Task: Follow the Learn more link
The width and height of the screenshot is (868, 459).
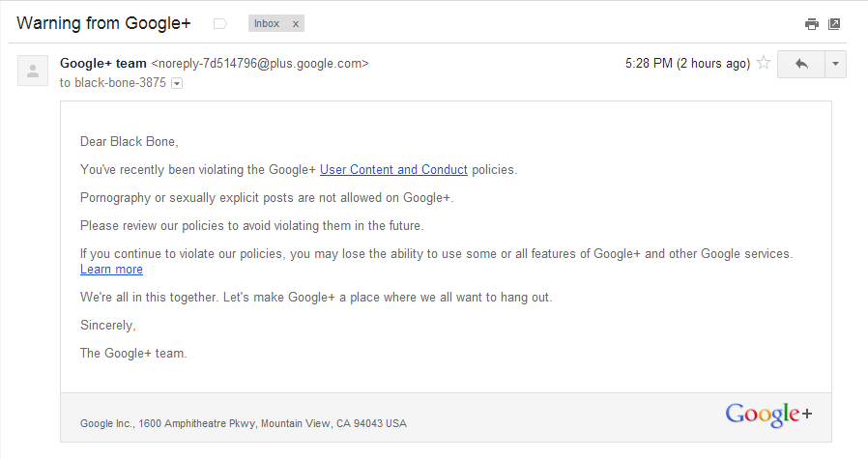Action: pos(111,269)
